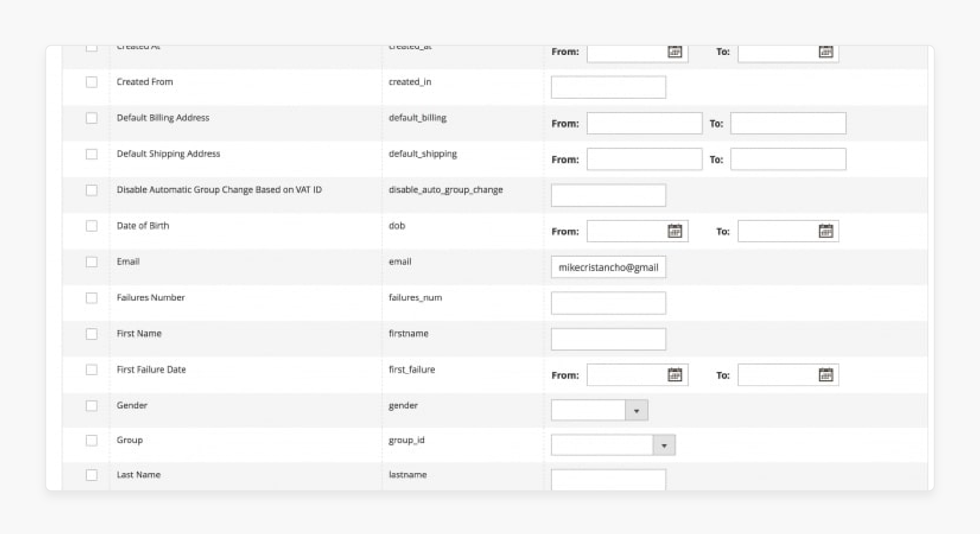Tick the Default Billing Address checkbox
The height and width of the screenshot is (534, 980).
coord(91,118)
